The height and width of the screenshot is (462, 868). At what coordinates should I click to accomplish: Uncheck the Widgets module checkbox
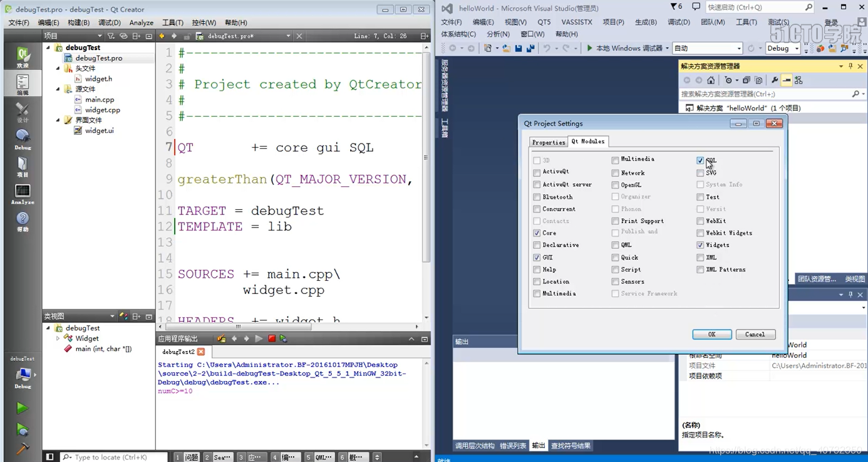point(700,245)
